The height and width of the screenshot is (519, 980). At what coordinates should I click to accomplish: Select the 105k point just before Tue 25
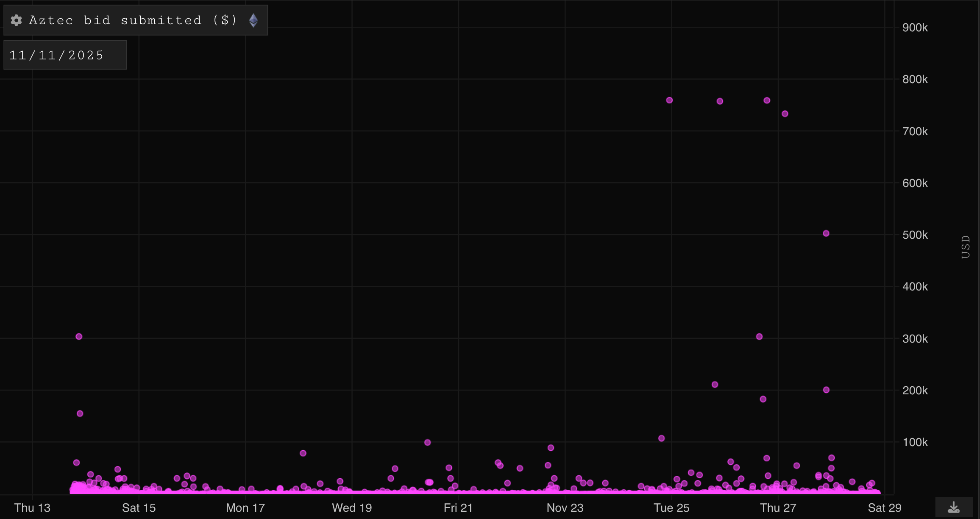(x=661, y=438)
